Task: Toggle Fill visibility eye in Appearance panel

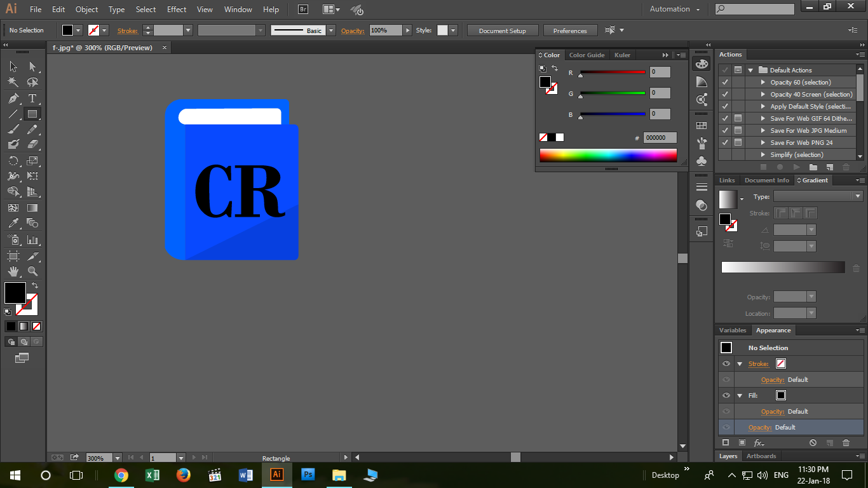Action: pos(726,395)
